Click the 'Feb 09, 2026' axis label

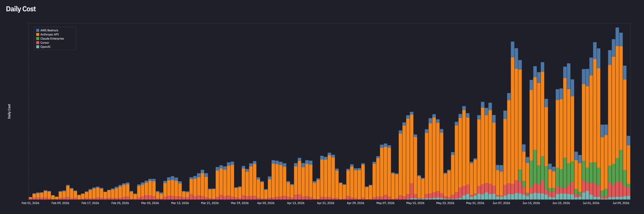coord(60,203)
